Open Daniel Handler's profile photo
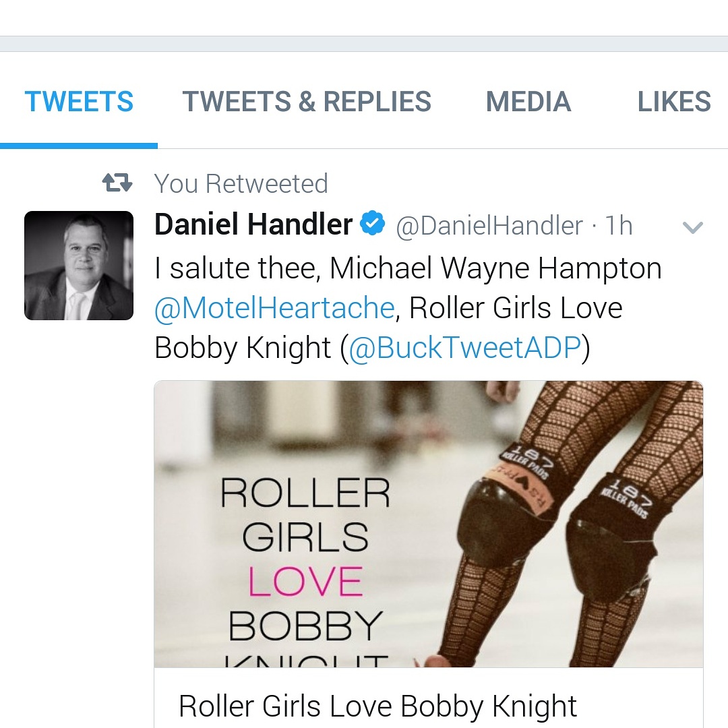The image size is (728, 728). [x=79, y=265]
